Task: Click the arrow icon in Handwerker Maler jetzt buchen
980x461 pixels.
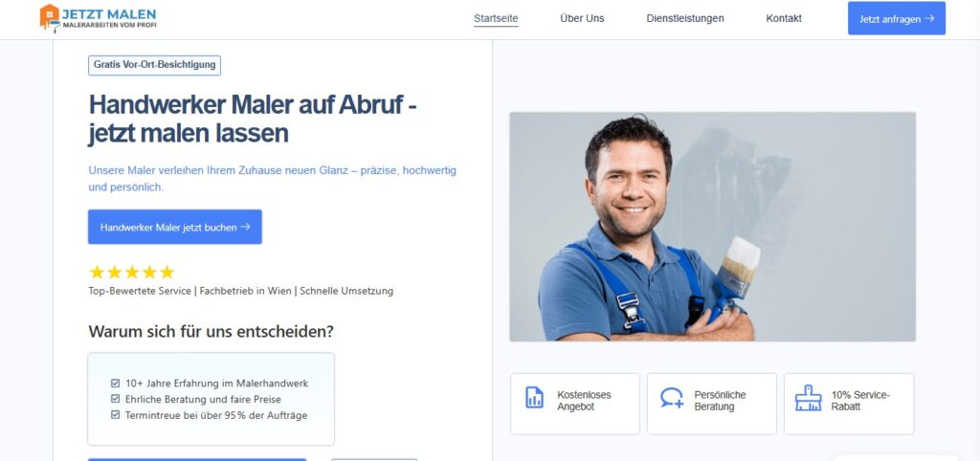Action: [x=246, y=227]
